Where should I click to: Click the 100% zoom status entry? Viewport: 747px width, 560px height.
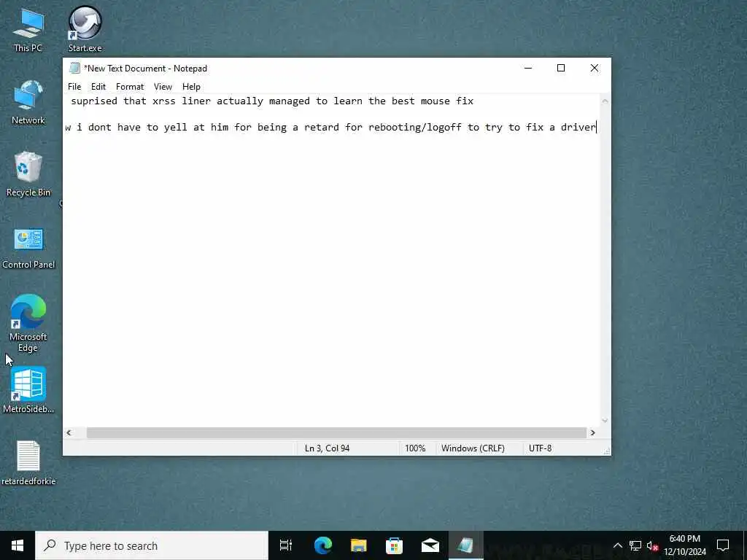[415, 448]
